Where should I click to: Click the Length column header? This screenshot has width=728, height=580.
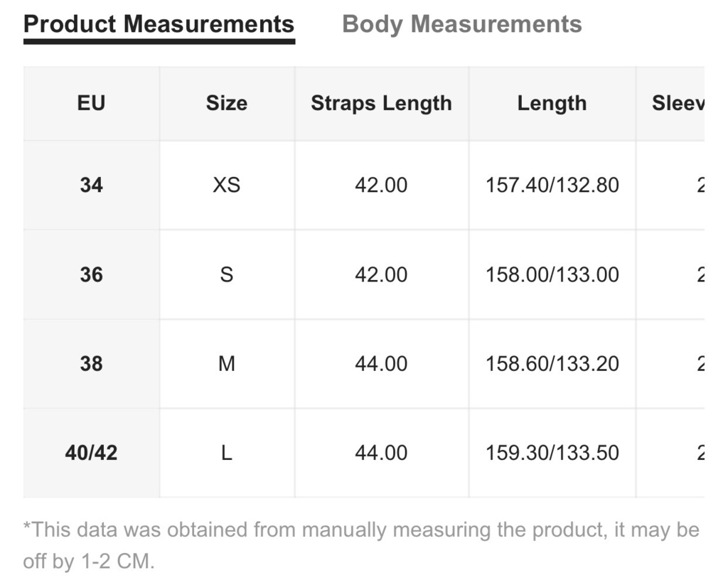[552, 104]
